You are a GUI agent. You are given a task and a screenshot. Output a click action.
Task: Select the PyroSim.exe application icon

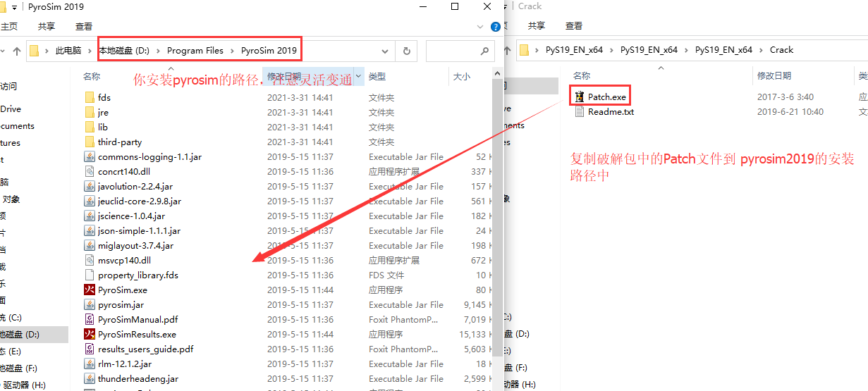tap(90, 290)
